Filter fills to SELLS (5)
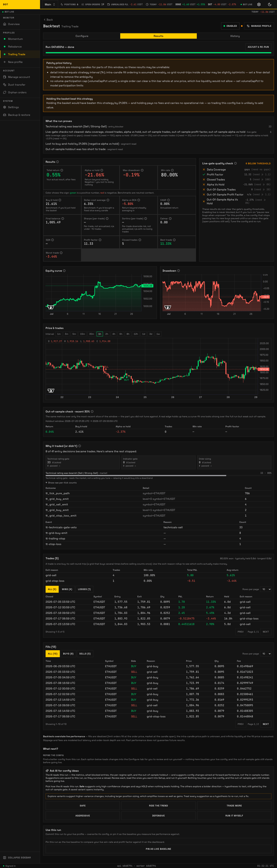Viewport: 277px width, 868px height. [x=85, y=653]
